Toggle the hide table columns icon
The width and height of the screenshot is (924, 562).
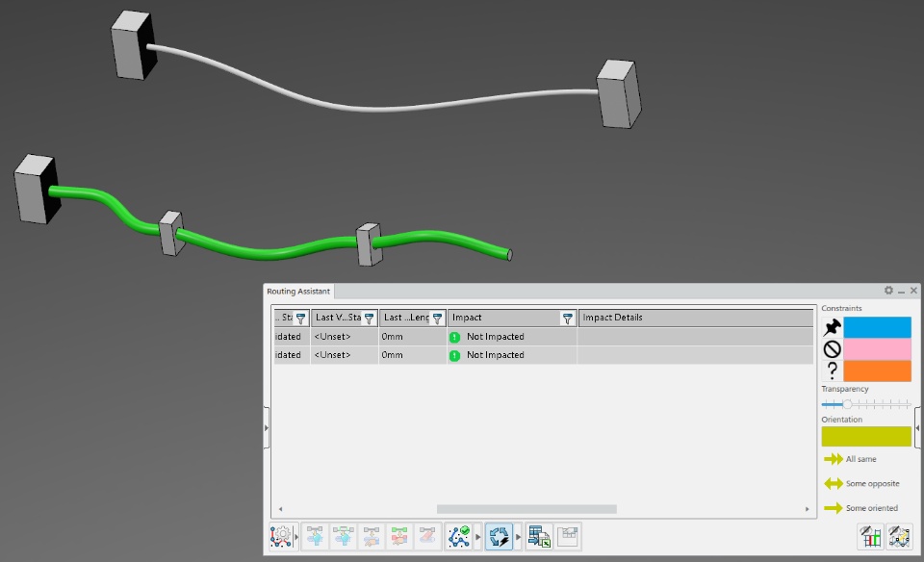coord(870,537)
